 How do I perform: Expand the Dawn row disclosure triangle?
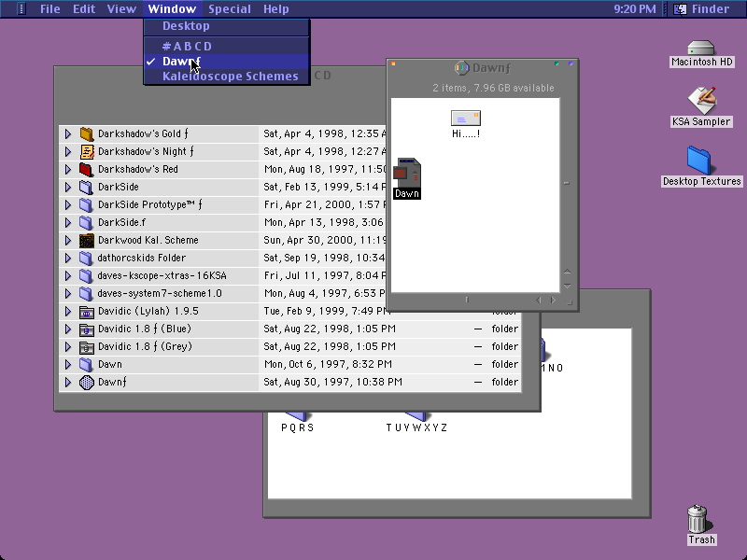coord(68,365)
